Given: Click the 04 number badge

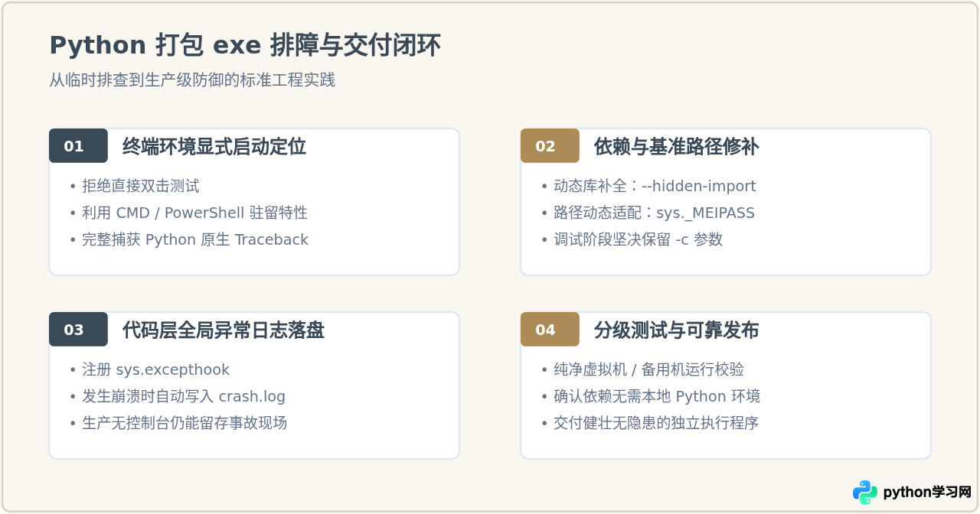Looking at the screenshot, I should [550, 330].
